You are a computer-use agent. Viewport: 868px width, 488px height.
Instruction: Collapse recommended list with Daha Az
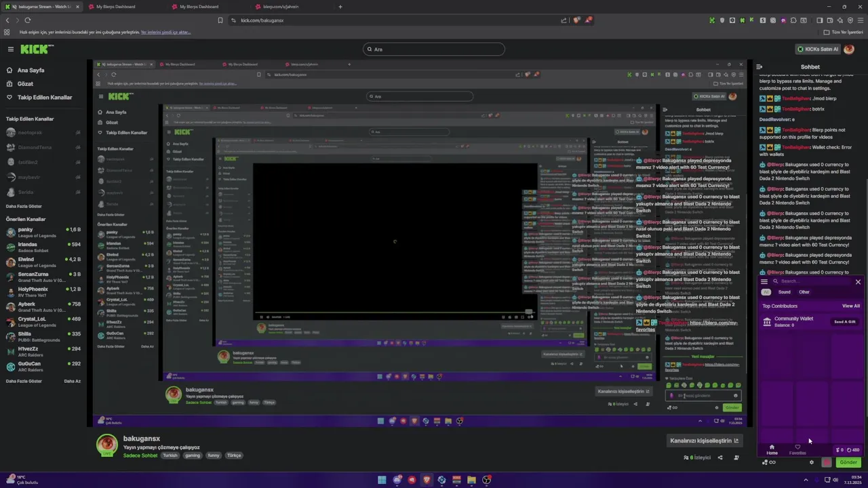pos(72,381)
